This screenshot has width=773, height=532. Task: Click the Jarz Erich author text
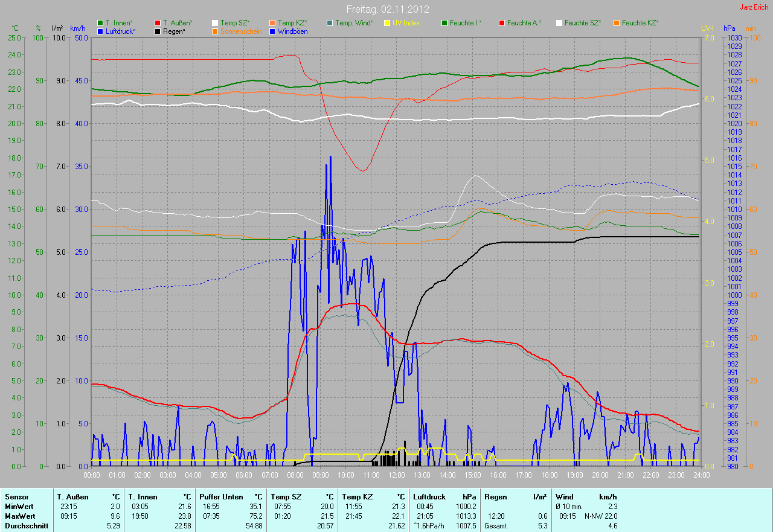(x=754, y=7)
